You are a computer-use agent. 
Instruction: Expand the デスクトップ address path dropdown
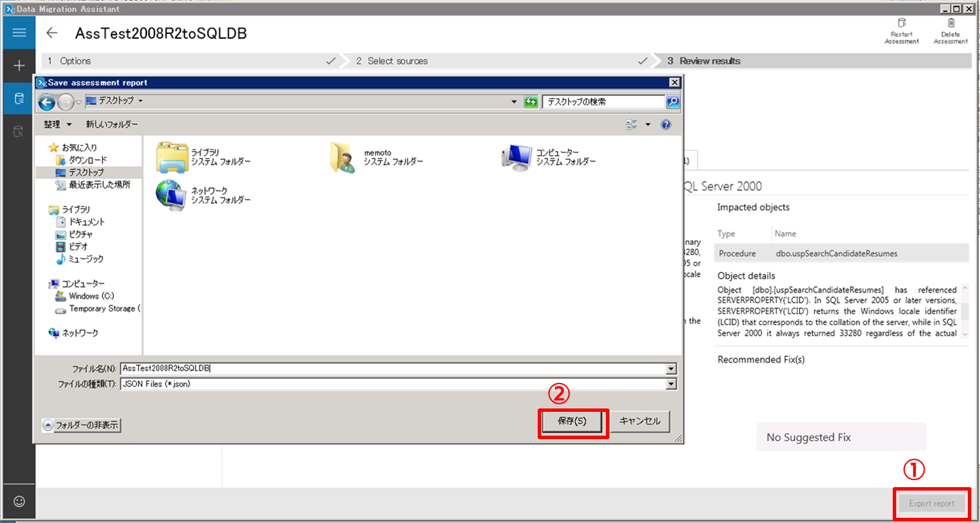(x=140, y=101)
